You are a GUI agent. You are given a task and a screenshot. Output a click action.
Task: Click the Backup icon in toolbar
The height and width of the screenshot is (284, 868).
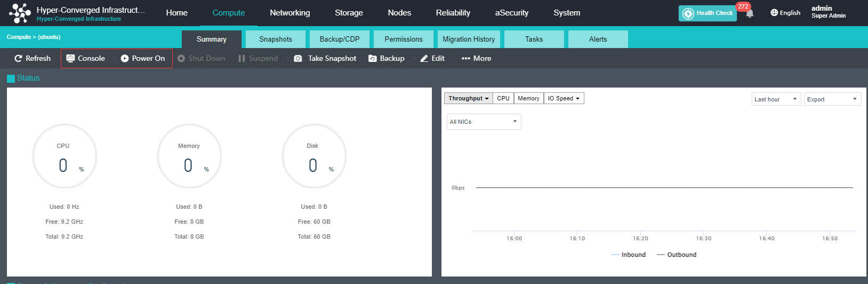click(373, 58)
